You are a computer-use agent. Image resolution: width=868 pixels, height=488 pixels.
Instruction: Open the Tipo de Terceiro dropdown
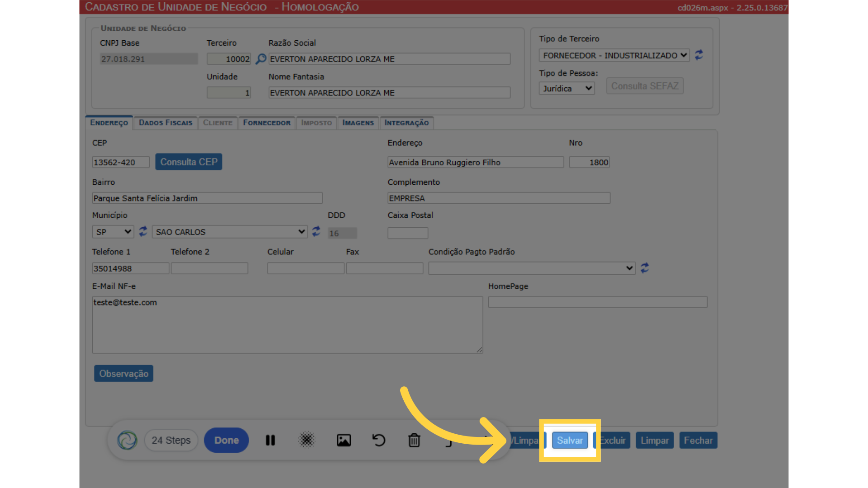click(x=614, y=55)
